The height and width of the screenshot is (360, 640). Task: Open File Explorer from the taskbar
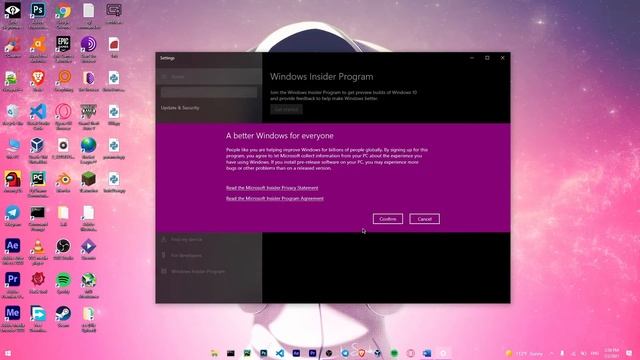point(215,353)
